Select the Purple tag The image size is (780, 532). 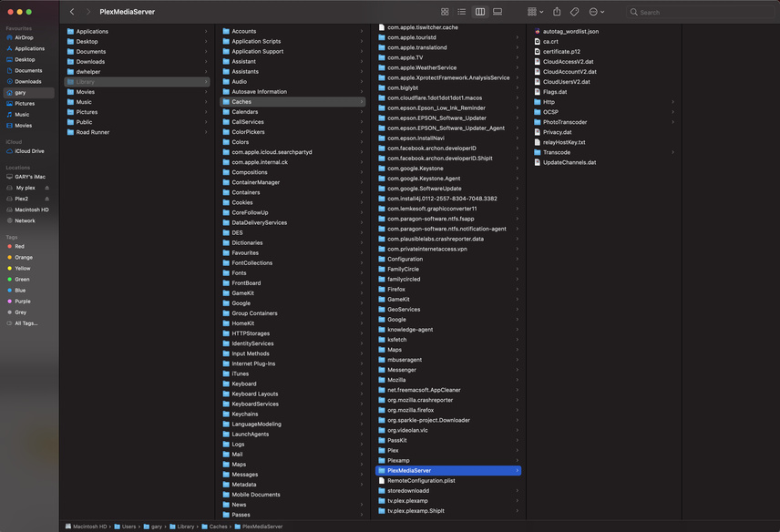23,302
